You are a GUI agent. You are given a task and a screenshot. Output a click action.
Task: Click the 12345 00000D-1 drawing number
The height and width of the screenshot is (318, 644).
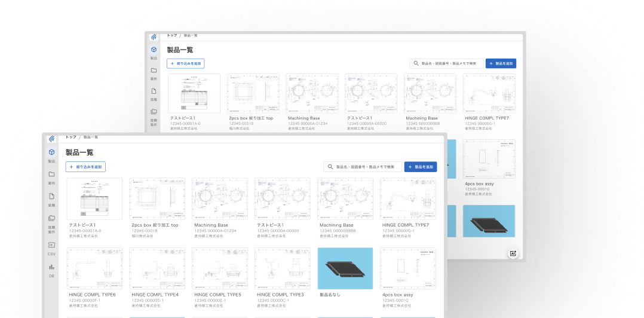click(148, 301)
